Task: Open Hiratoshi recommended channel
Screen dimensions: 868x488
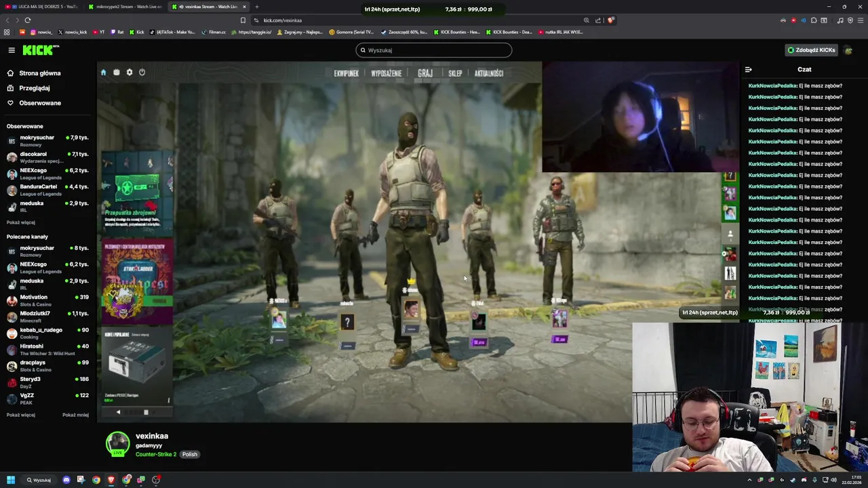Action: 47,349
